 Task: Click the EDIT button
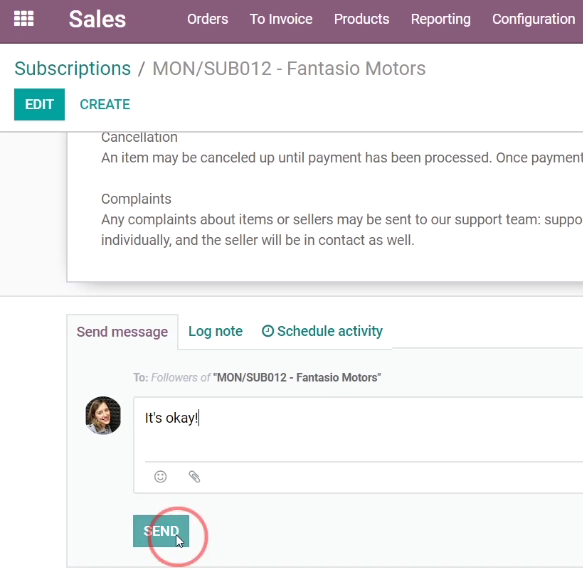tap(39, 104)
